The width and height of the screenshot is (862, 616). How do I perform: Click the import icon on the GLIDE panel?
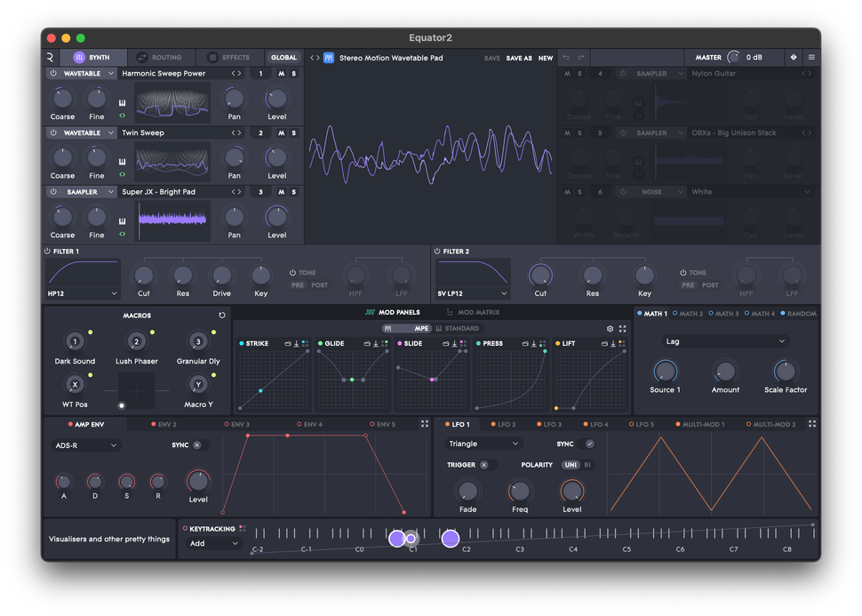[376, 343]
